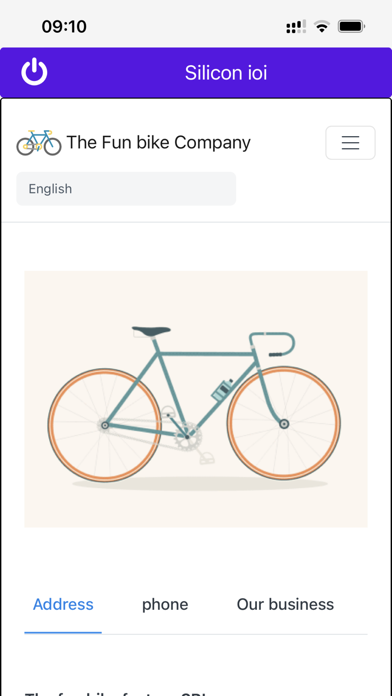Image resolution: width=392 pixels, height=696 pixels.
Task: Tap the power icon in the purple header
Action: [x=34, y=72]
